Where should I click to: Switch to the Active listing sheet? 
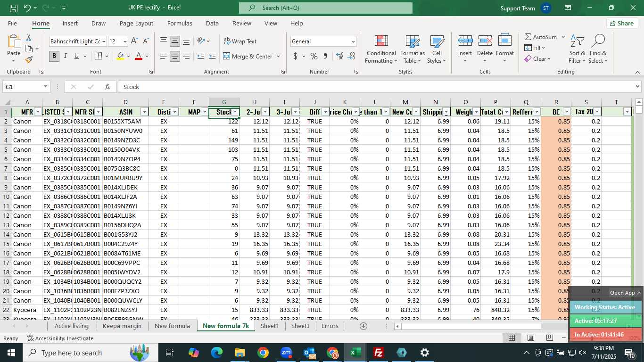72,326
